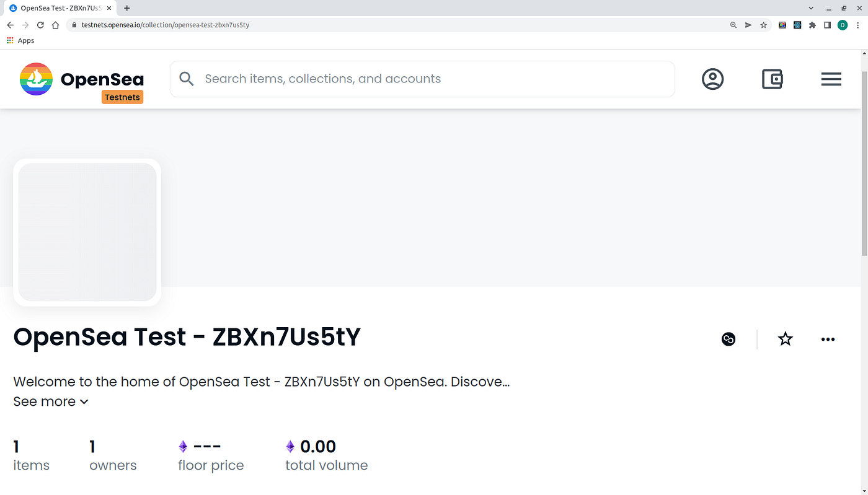
Task: Bookmark this page with star icon
Action: click(x=763, y=25)
